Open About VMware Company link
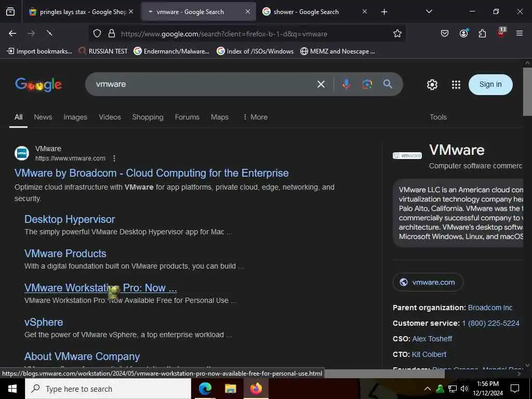This screenshot has width=532, height=399. pyautogui.click(x=82, y=356)
